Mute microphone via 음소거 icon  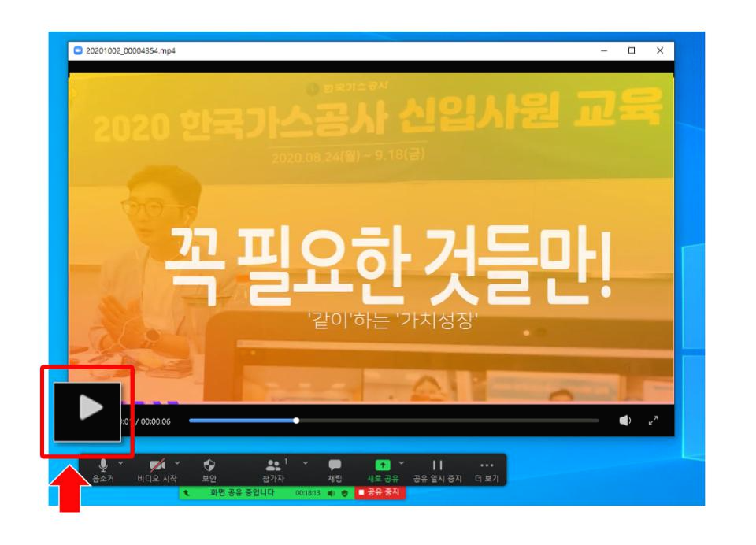pos(102,470)
